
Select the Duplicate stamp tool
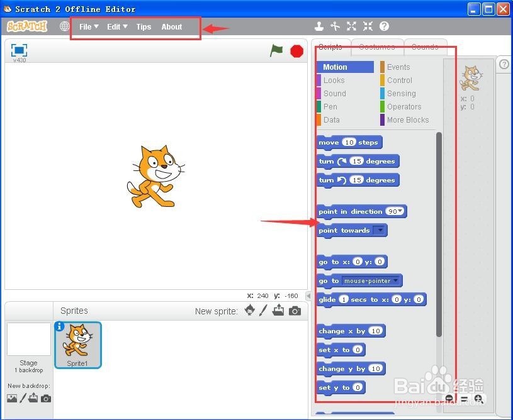319,26
